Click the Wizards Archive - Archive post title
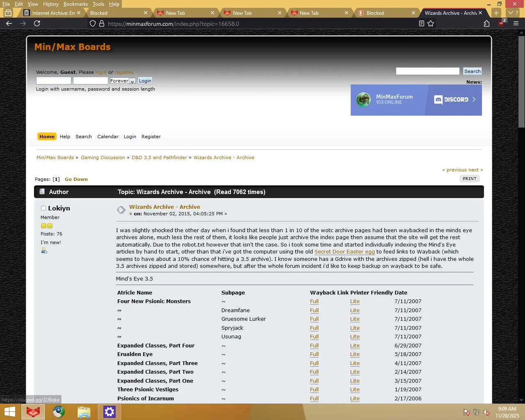 164,207
